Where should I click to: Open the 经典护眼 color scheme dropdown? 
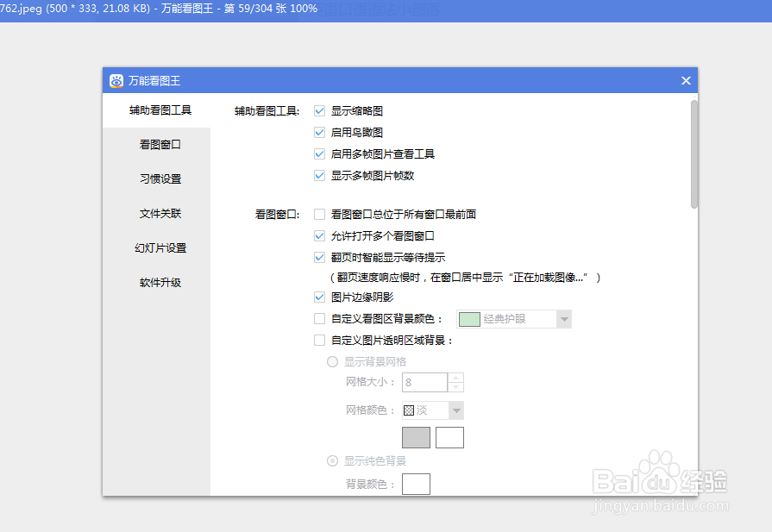tap(564, 318)
